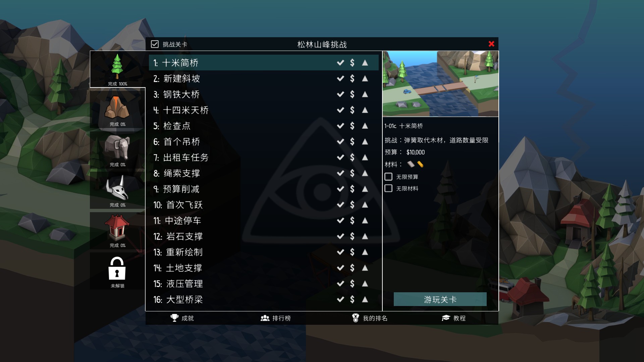Screen dimensions: 644x362
Task: Enable the 无限预算 checkbox
Action: 388,177
